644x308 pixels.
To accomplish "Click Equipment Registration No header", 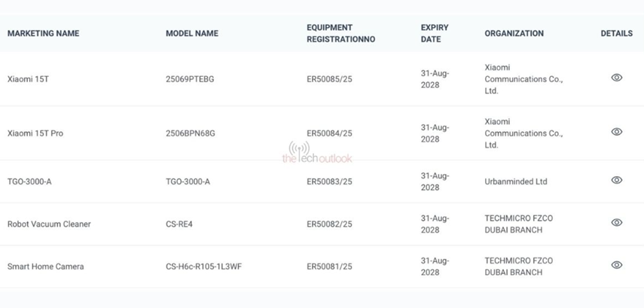I will click(x=340, y=33).
